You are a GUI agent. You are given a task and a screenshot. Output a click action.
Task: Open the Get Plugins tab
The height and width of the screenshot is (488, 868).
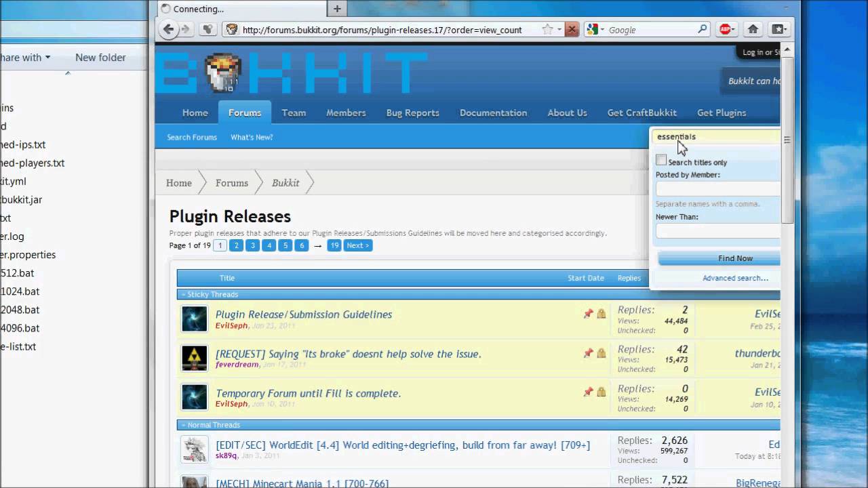click(722, 113)
